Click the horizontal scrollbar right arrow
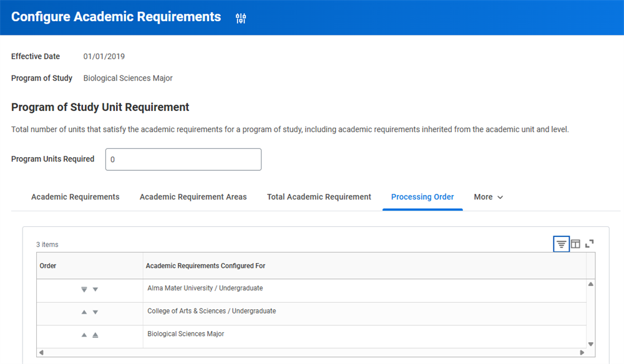 [582, 353]
